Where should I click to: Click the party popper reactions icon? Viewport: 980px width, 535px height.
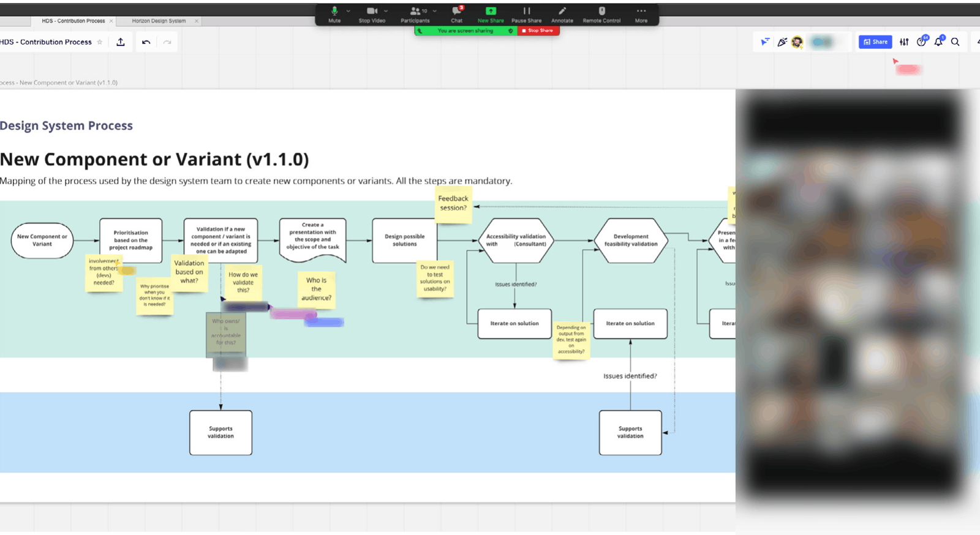tap(782, 42)
